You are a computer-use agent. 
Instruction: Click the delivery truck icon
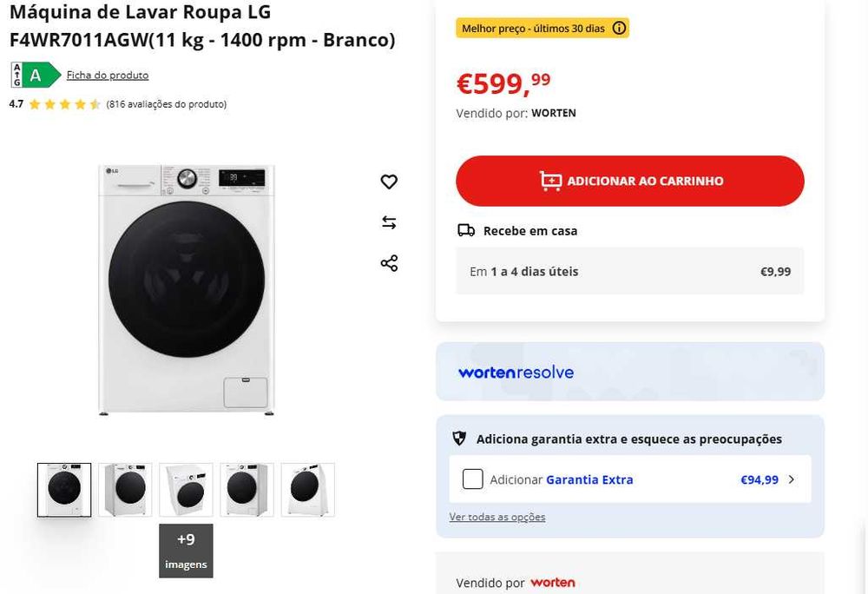point(466,231)
